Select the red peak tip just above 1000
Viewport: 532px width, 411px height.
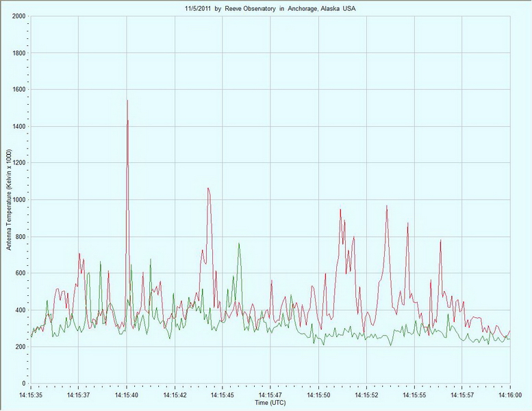(208, 188)
